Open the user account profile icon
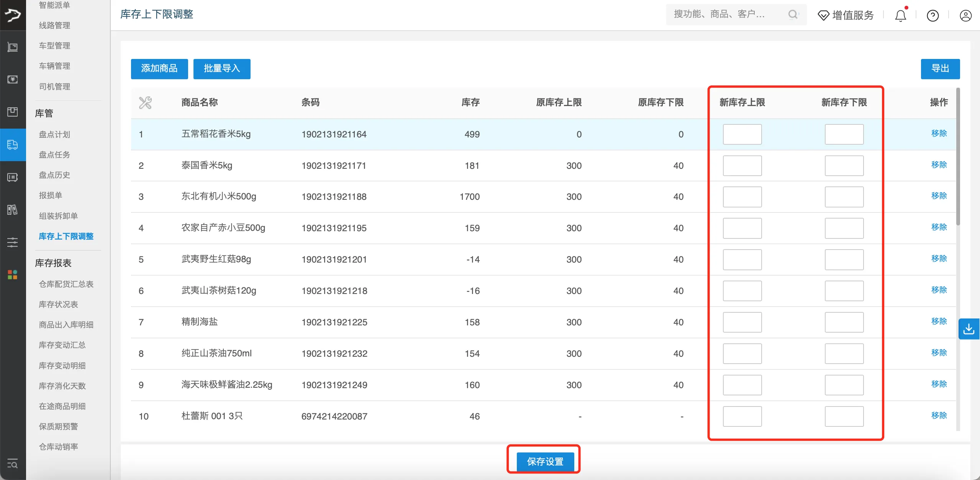The image size is (980, 480). (x=965, y=16)
